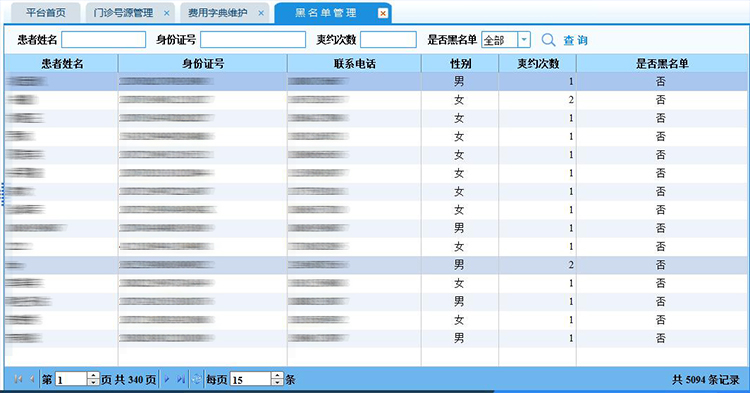Decrease the page number with down stepper

[93, 383]
